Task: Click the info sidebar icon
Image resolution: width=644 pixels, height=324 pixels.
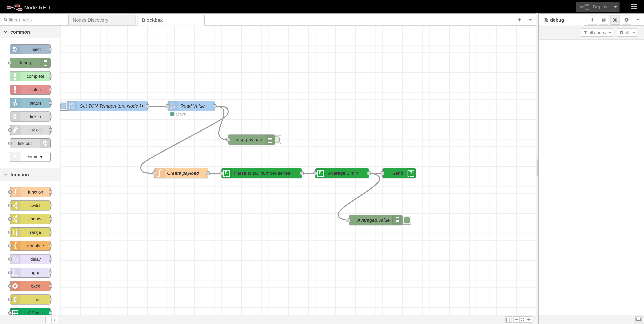Action: 592,19
